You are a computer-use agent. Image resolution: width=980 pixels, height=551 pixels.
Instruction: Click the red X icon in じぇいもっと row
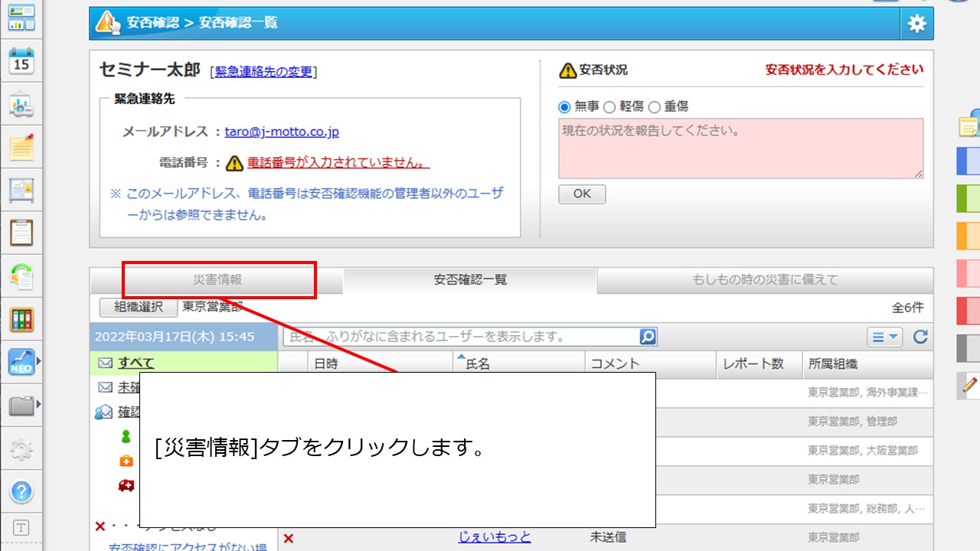tap(289, 539)
